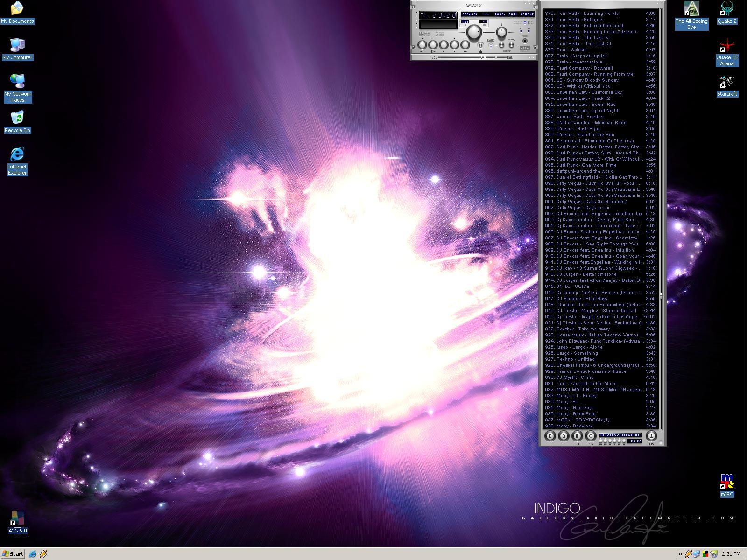Click the playlist mini stop button

coord(614,441)
